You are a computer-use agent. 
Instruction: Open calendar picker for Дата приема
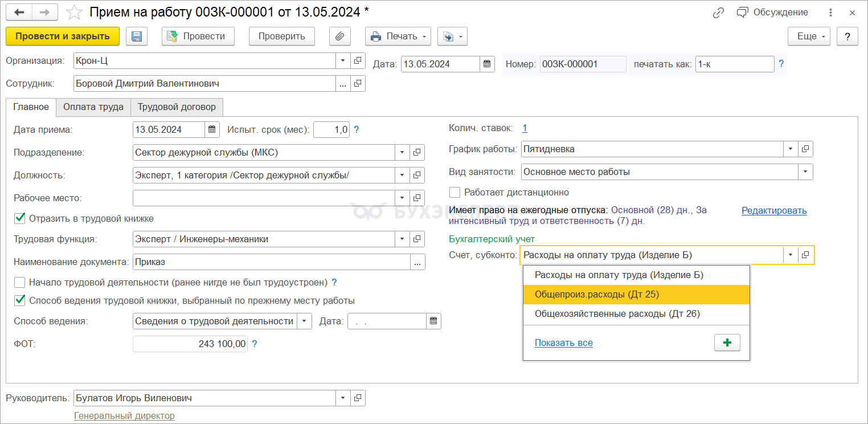click(x=212, y=130)
